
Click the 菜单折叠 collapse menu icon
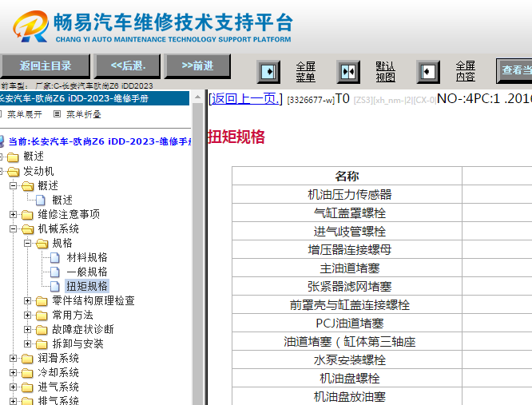pos(57,114)
